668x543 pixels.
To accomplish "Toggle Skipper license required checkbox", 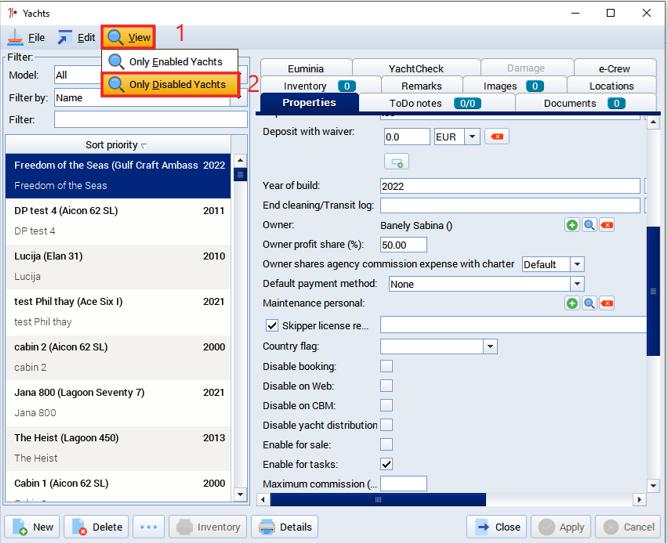I will pyautogui.click(x=272, y=325).
